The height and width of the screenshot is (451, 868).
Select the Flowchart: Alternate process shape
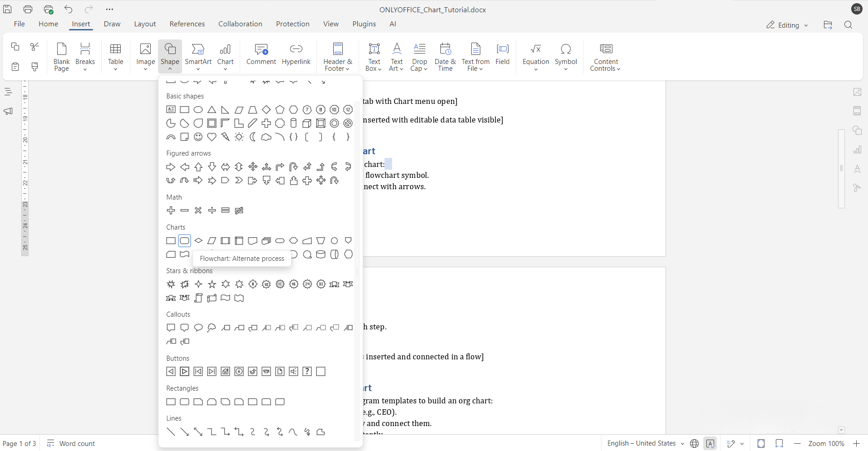(x=184, y=240)
